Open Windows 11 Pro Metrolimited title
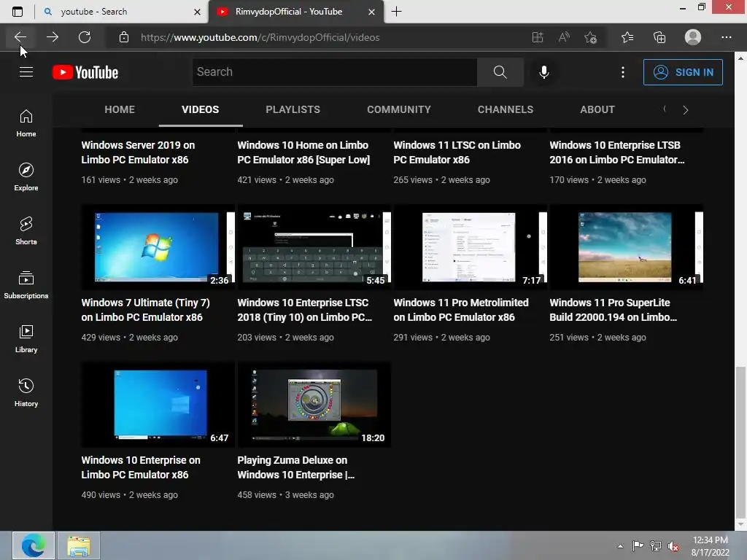The image size is (747, 560). (x=461, y=310)
